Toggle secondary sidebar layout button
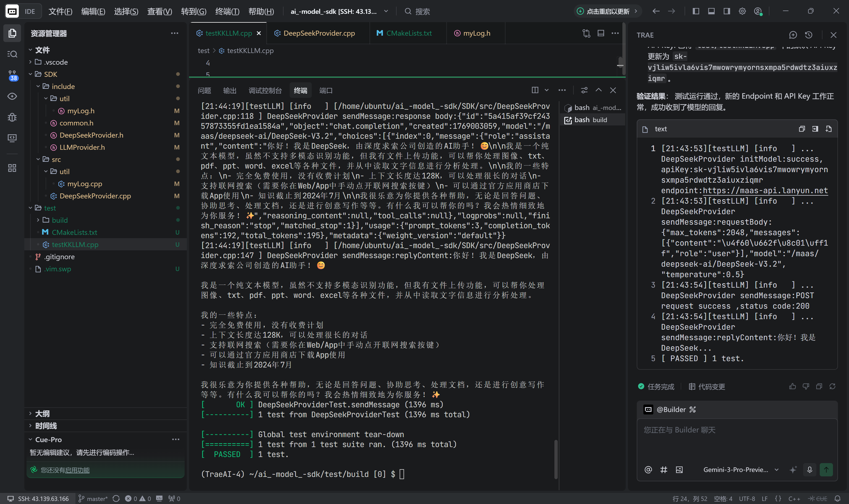This screenshot has width=849, height=504. pos(727,11)
